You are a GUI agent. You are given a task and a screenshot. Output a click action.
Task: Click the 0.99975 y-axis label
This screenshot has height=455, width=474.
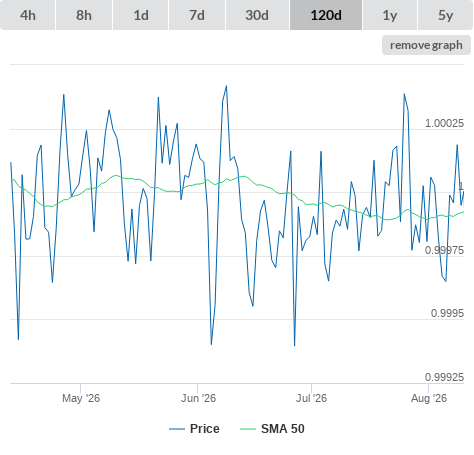[x=444, y=250]
